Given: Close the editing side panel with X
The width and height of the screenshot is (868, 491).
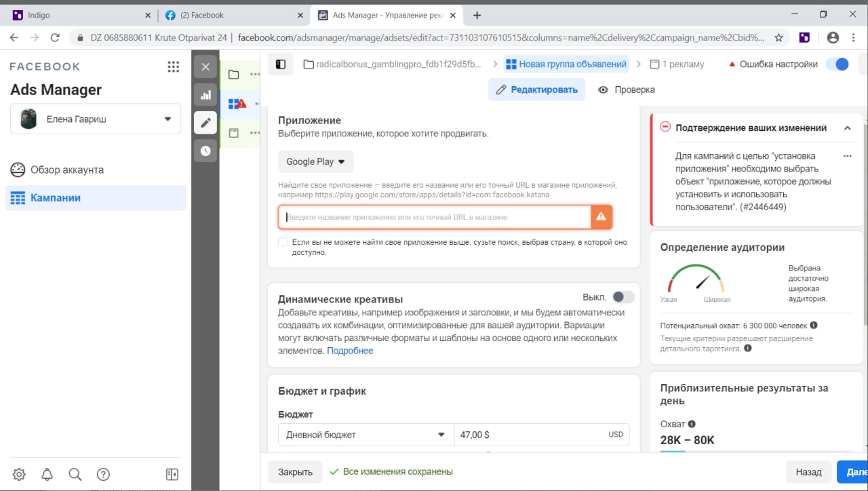Looking at the screenshot, I should pyautogui.click(x=205, y=66).
